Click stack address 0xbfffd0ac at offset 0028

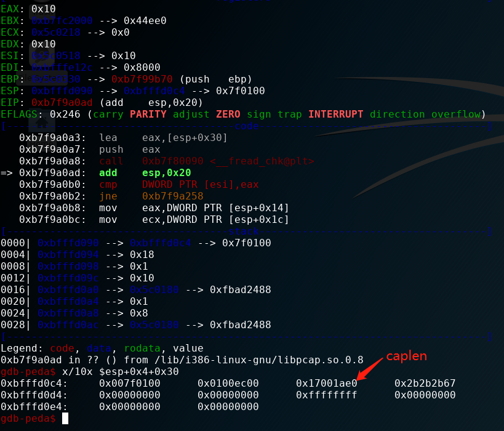[68, 325]
